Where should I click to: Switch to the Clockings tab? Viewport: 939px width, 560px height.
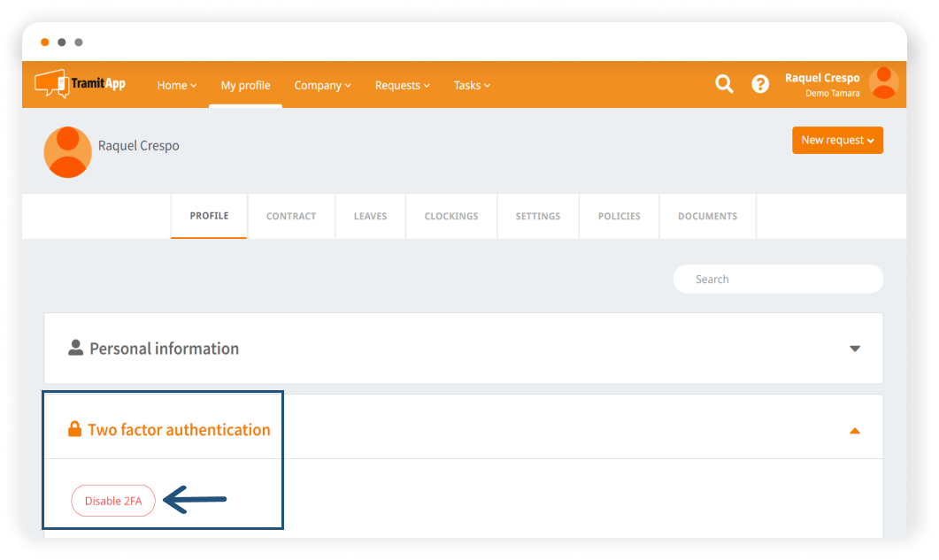coord(451,217)
